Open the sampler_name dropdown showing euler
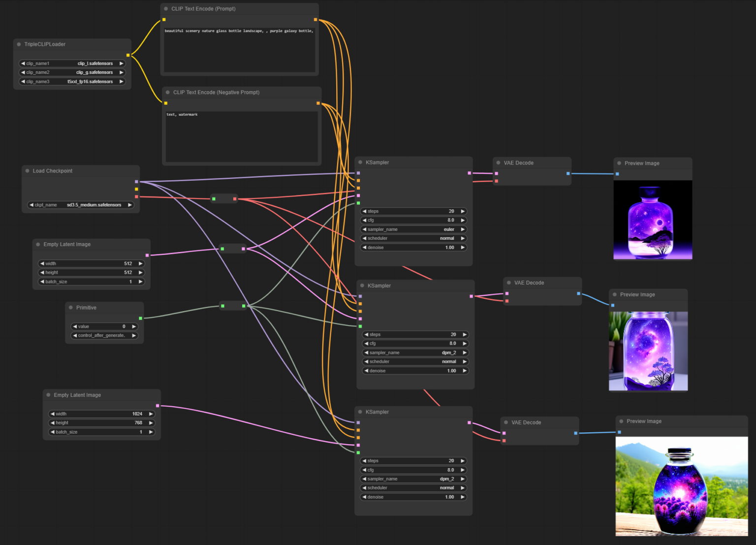The width and height of the screenshot is (756, 545). 412,229
